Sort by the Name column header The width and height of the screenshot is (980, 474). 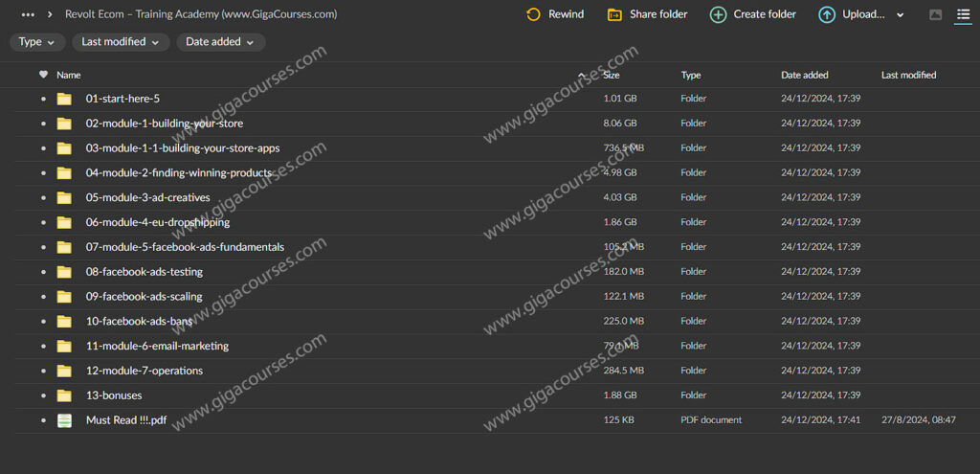(x=69, y=75)
